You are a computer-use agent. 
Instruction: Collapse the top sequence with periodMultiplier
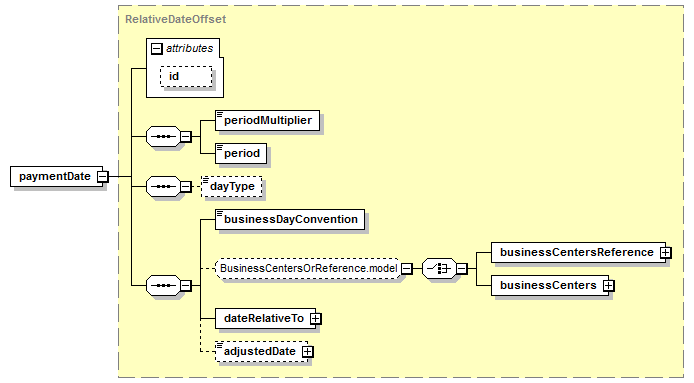click(186, 136)
